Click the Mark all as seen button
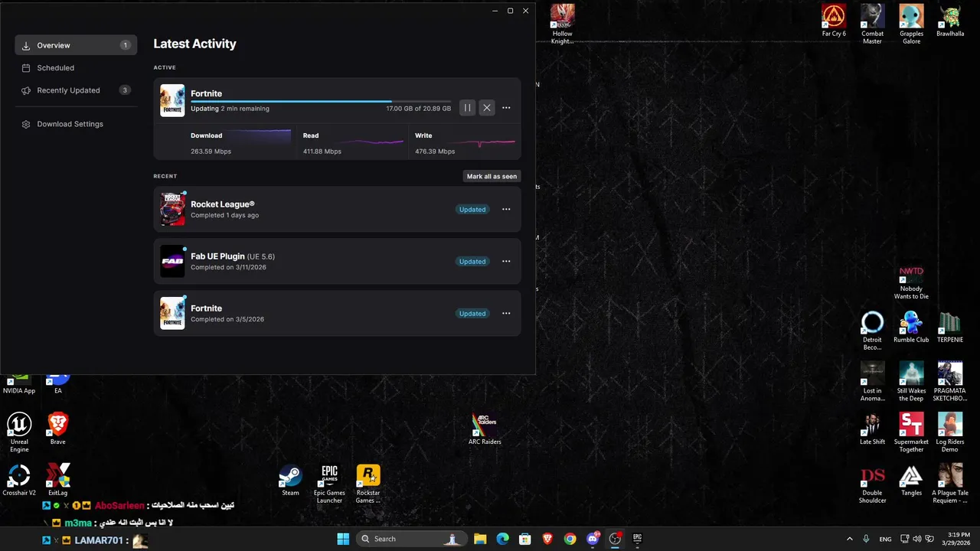Image resolution: width=980 pixels, height=551 pixels. [492, 176]
